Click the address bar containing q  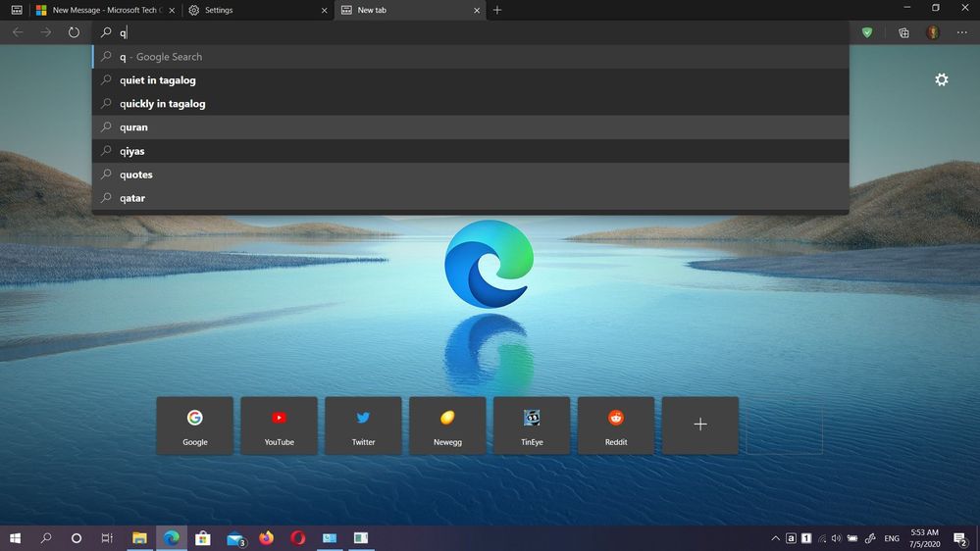point(471,32)
